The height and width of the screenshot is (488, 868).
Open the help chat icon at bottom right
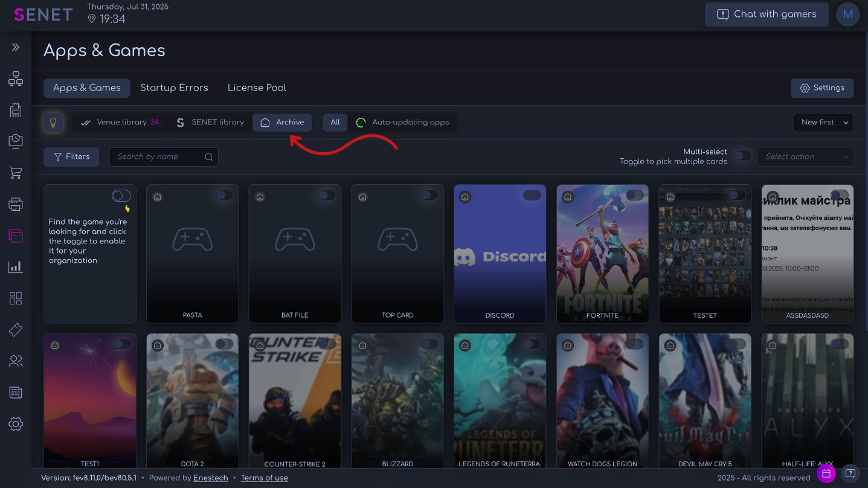tap(850, 473)
